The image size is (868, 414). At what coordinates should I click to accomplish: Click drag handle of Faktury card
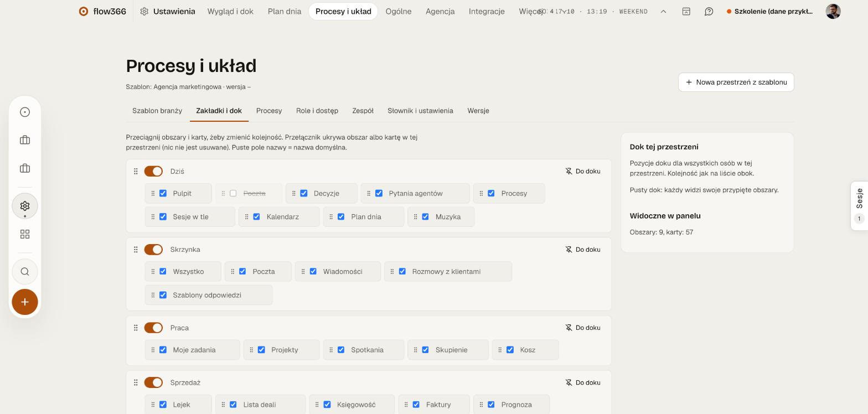pos(406,405)
